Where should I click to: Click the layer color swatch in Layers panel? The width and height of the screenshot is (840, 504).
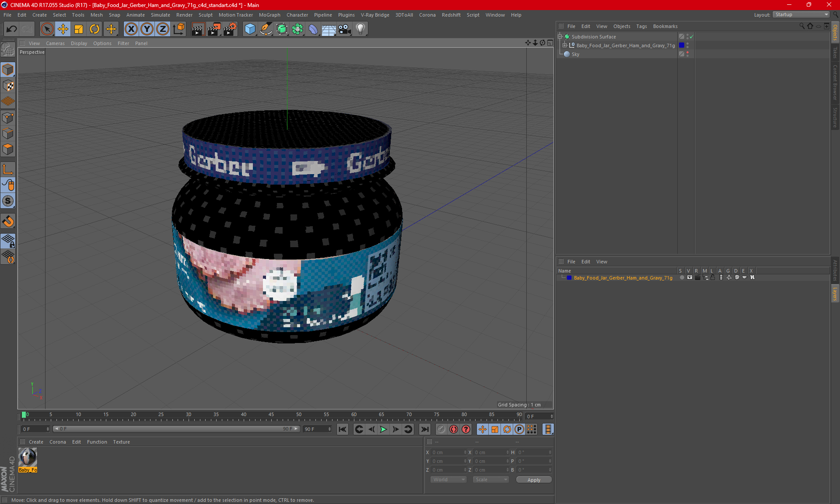click(569, 278)
